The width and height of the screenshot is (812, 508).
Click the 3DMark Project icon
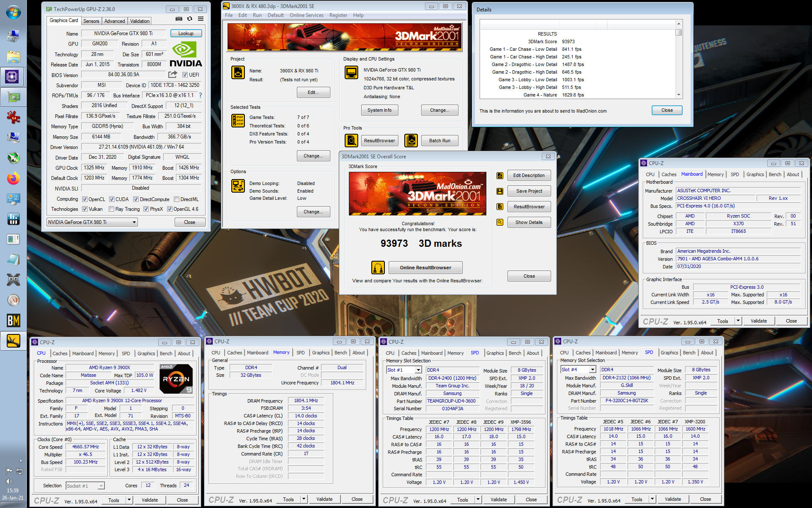point(238,72)
